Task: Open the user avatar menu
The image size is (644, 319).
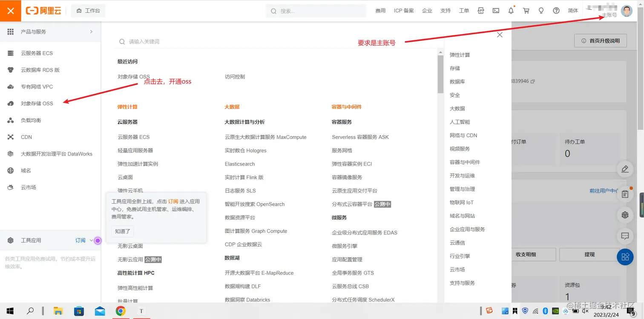Action: [x=627, y=11]
